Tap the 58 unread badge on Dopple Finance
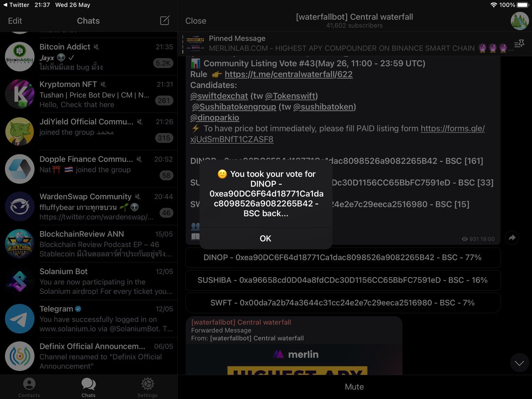 tap(166, 176)
